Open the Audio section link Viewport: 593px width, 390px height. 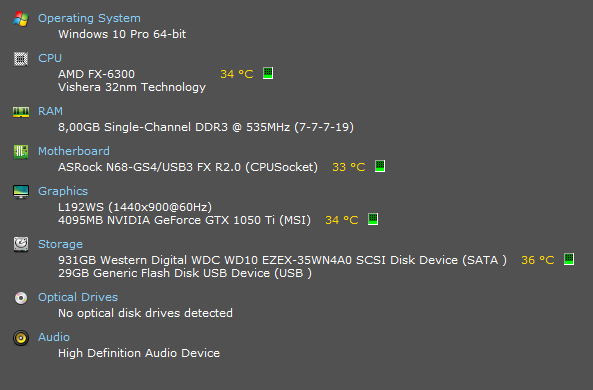[x=54, y=337]
